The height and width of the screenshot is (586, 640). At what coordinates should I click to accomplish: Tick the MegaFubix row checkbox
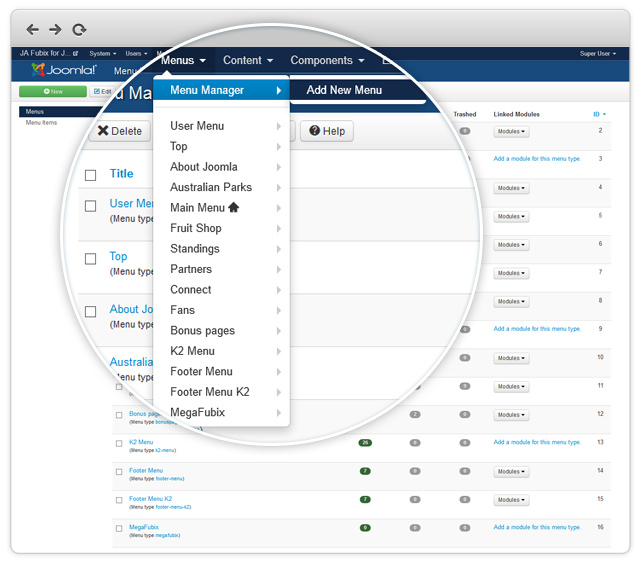pyautogui.click(x=119, y=528)
